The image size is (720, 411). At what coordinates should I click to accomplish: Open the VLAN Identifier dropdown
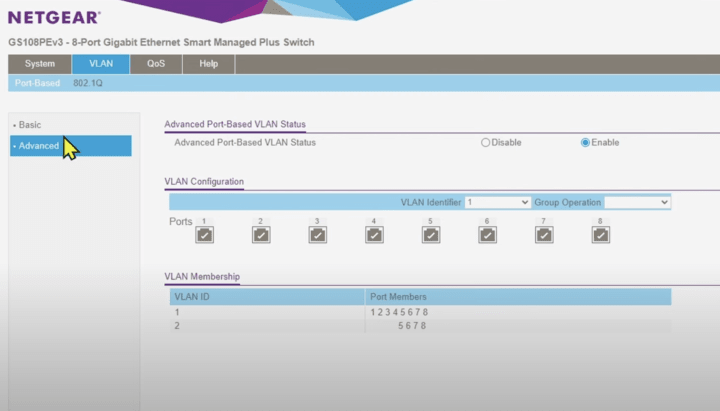pyautogui.click(x=497, y=202)
